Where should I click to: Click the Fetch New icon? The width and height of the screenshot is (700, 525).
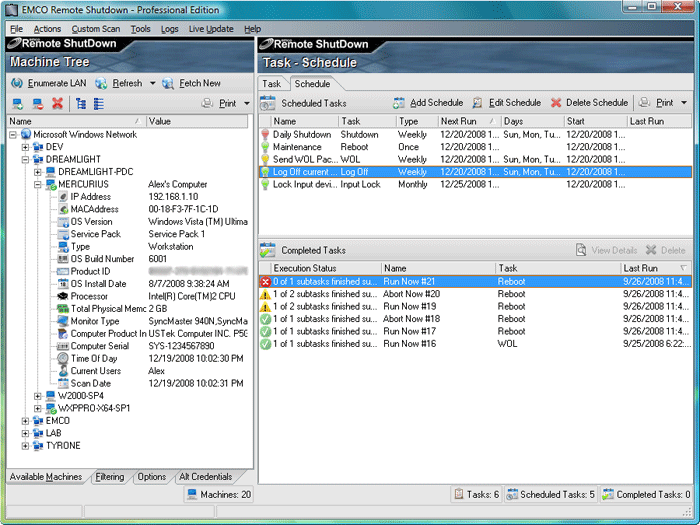168,83
